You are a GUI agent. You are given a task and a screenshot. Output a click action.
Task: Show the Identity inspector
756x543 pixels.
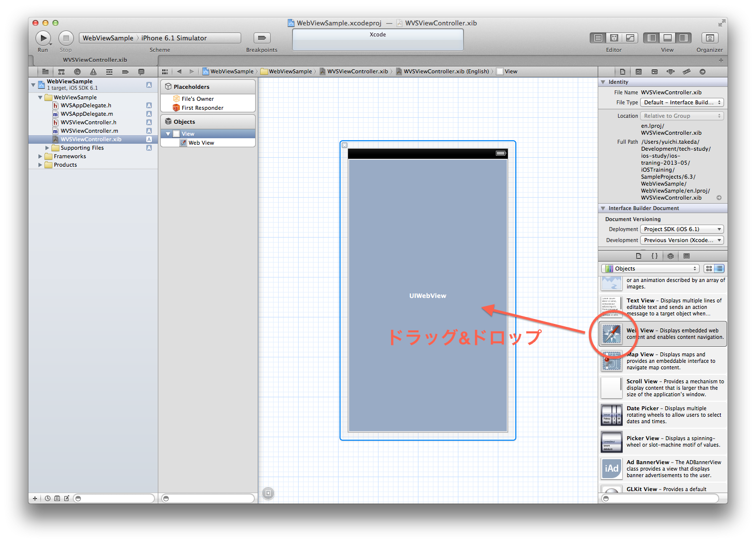[655, 72]
